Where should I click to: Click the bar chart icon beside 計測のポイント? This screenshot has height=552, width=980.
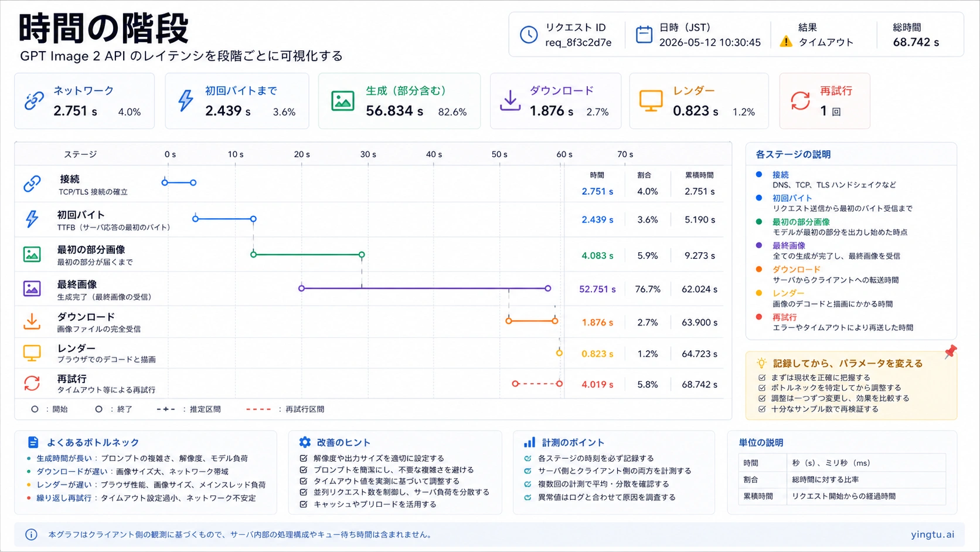pyautogui.click(x=529, y=442)
